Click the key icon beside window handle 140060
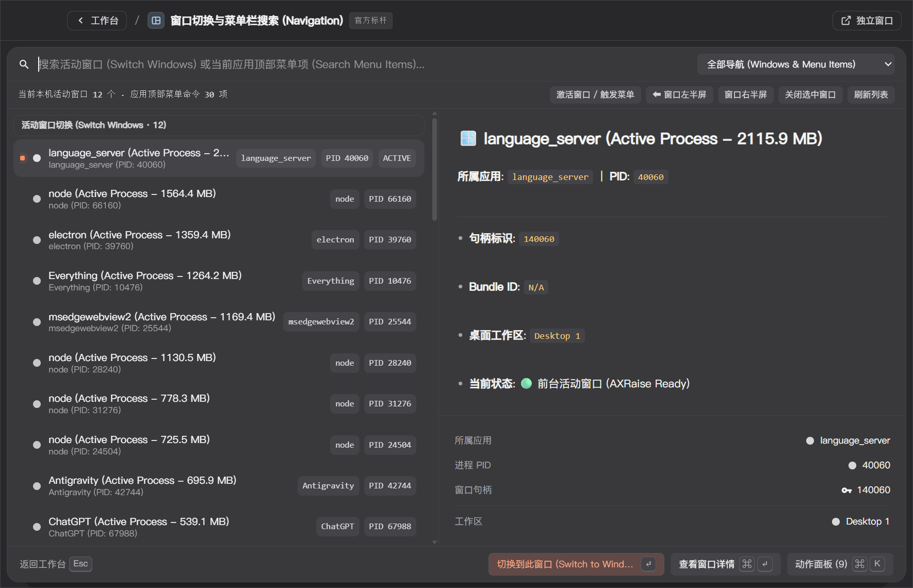913x588 pixels. point(846,490)
